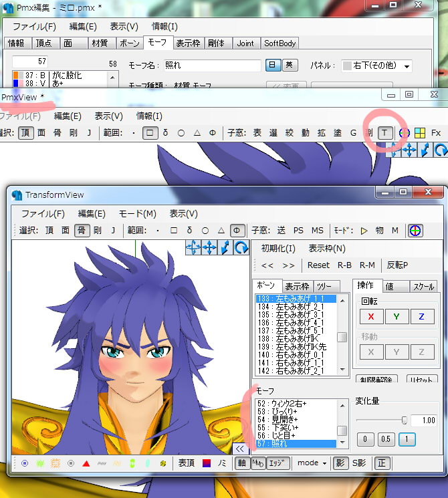Image resolution: width=448 pixels, height=498 pixels.
Task: Click the orange swatch beside morph 37
Action: 15,76
